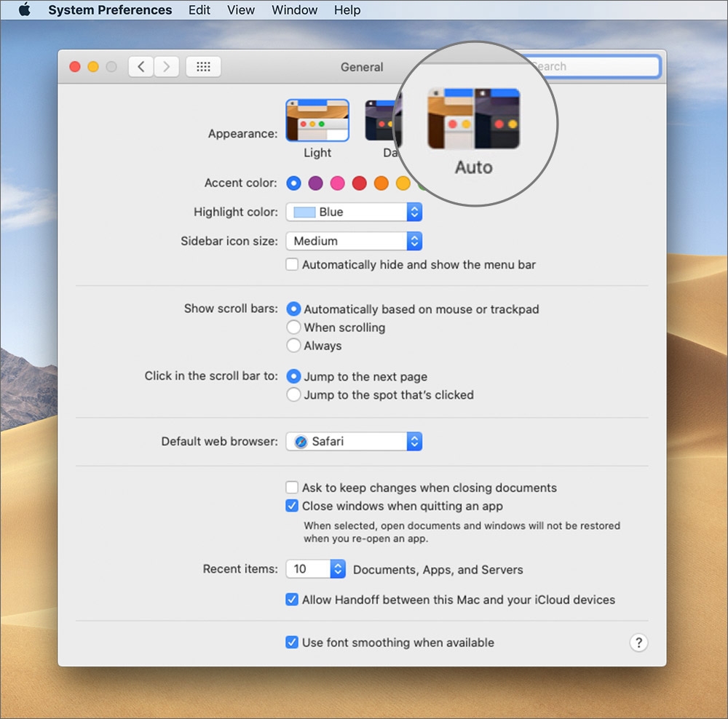This screenshot has width=728, height=719.
Task: Select show scroll bars When scrolling
Action: click(293, 327)
